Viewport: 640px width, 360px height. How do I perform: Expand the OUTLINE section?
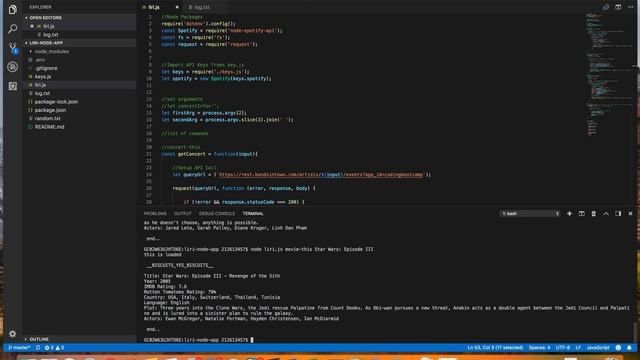39,339
